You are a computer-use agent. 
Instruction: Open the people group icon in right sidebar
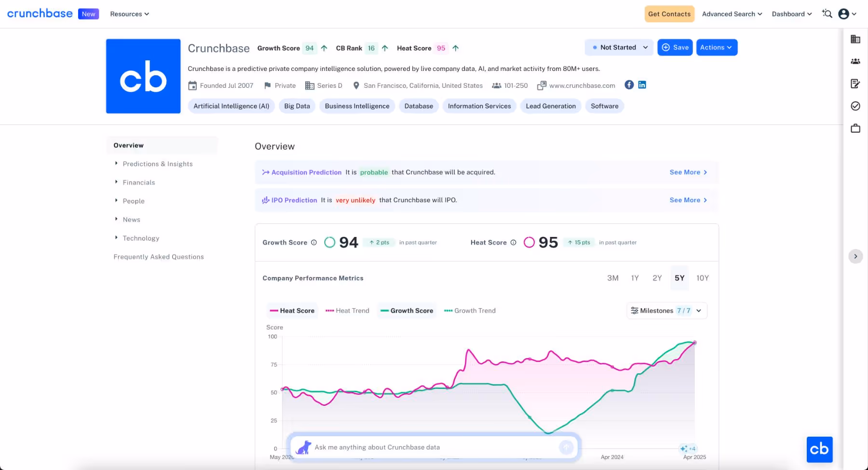click(855, 61)
